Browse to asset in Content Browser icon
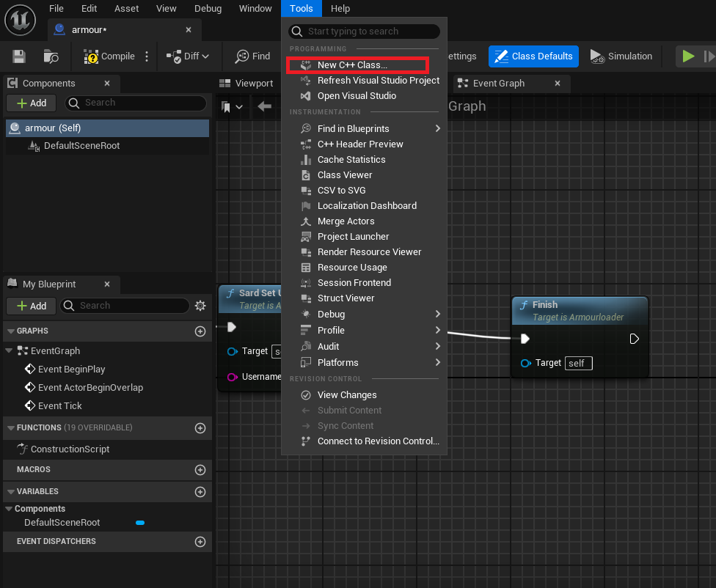Screen dimensions: 716x588 (x=51, y=56)
